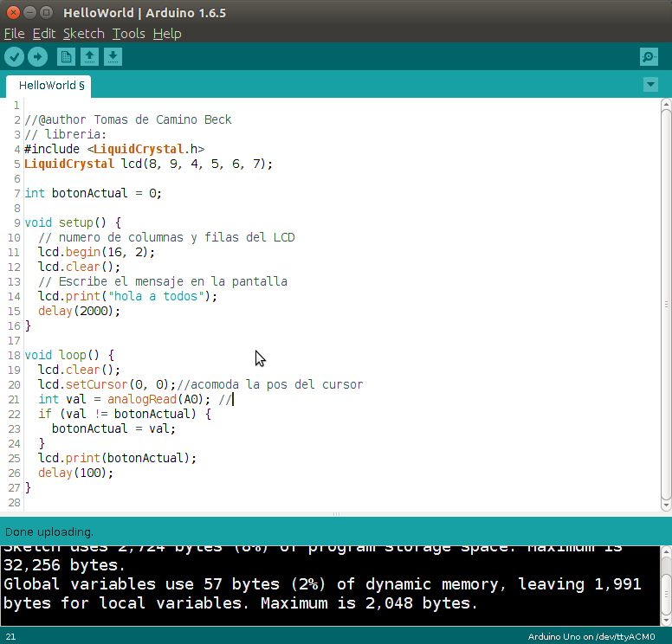Screen dimensions: 672x644
Task: Click the '#include <LiquidCrystal.h>' line
Action: tap(114, 149)
